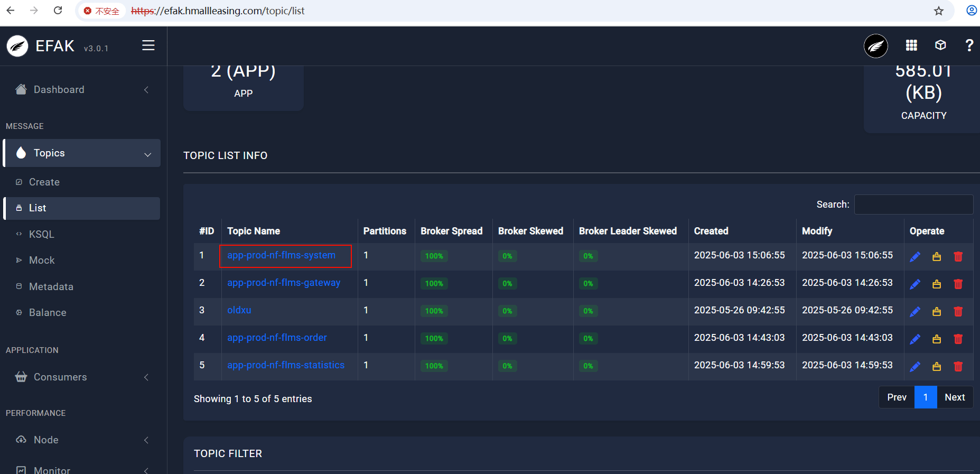Open the KSQL menu item
Image resolution: width=980 pixels, height=474 pixels.
(42, 235)
